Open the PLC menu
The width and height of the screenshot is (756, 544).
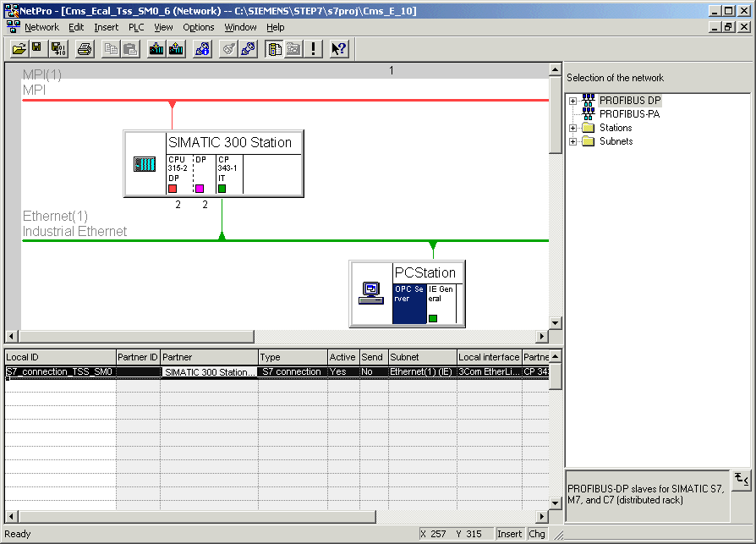(136, 27)
